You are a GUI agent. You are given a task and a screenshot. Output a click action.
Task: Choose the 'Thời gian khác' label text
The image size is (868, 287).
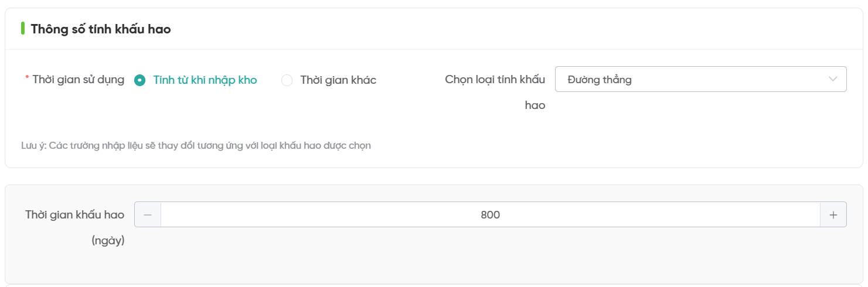click(x=338, y=80)
